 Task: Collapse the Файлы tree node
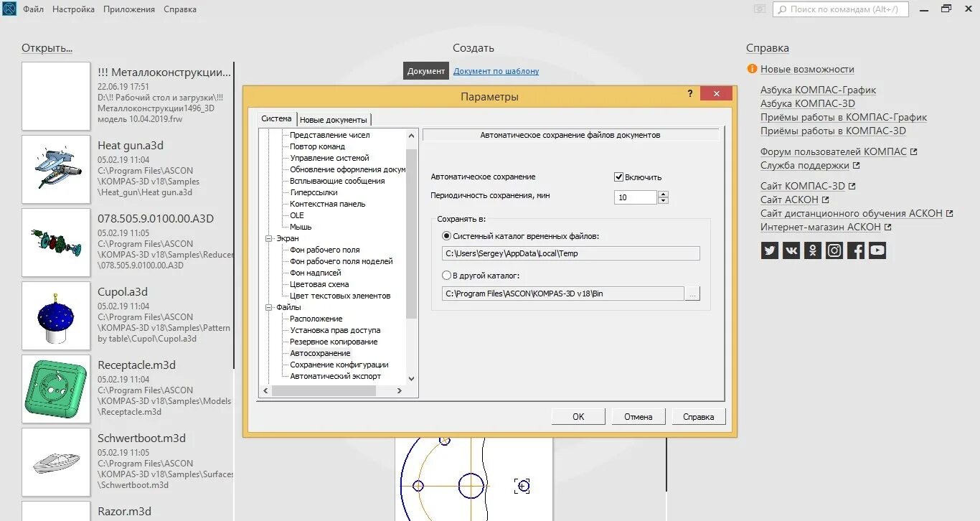pos(269,307)
